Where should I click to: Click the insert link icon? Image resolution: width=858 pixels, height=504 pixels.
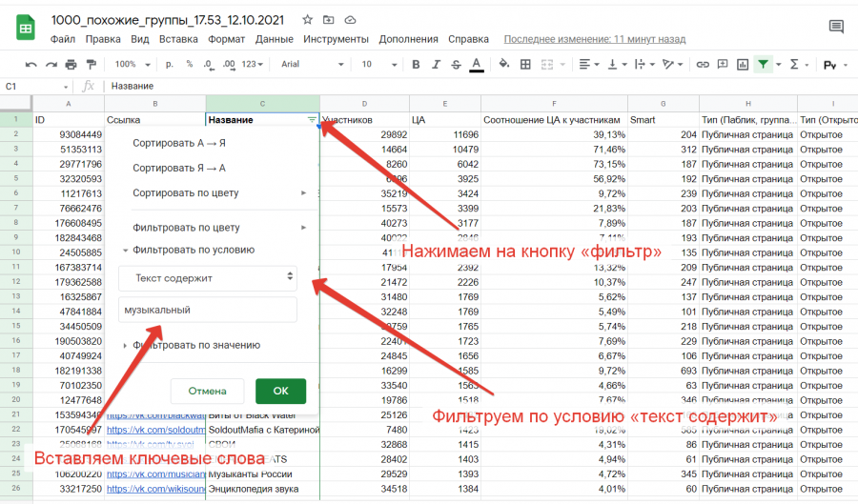point(703,65)
